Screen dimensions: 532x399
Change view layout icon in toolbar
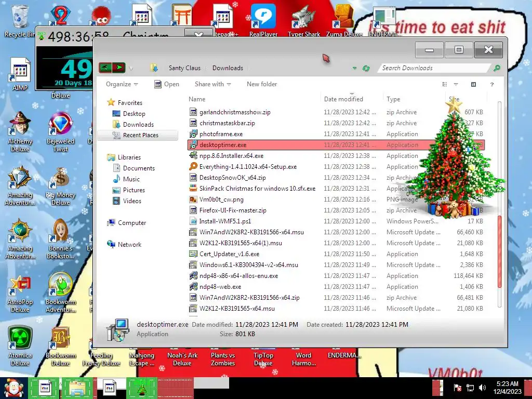445,84
